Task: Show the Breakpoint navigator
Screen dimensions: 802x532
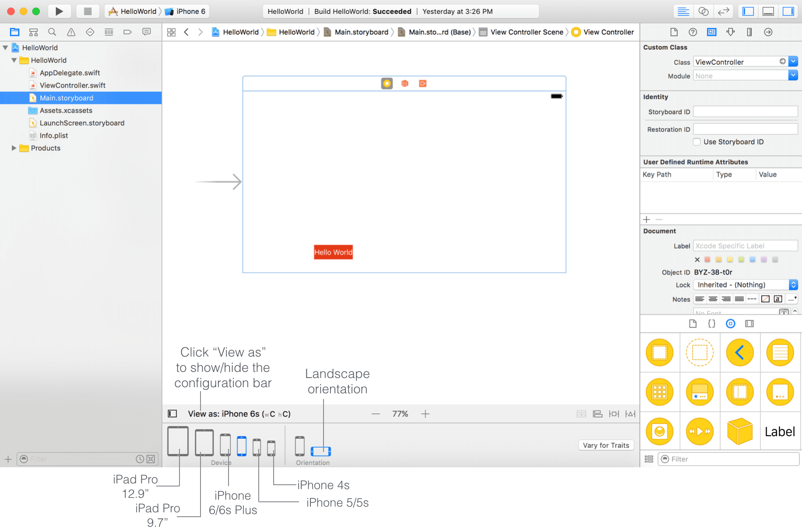Action: pos(127,32)
